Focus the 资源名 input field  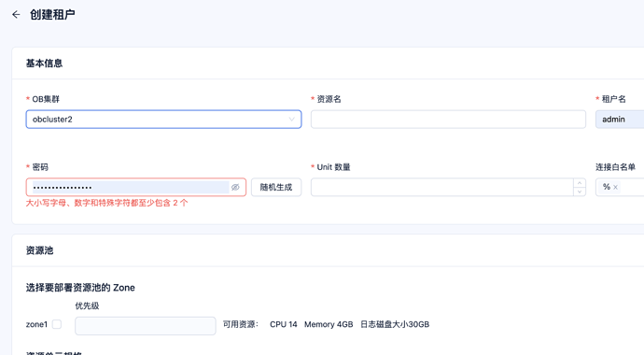(448, 120)
